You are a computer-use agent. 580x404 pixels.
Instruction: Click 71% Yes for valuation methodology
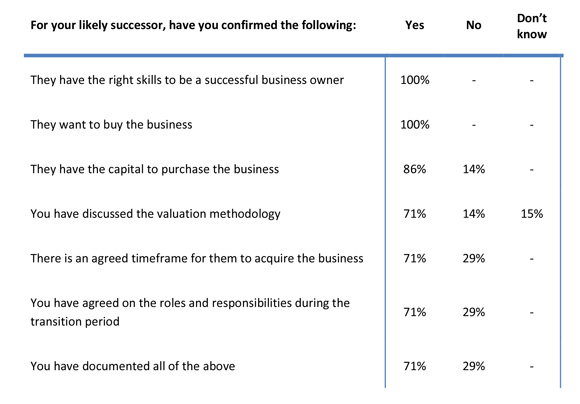click(415, 214)
